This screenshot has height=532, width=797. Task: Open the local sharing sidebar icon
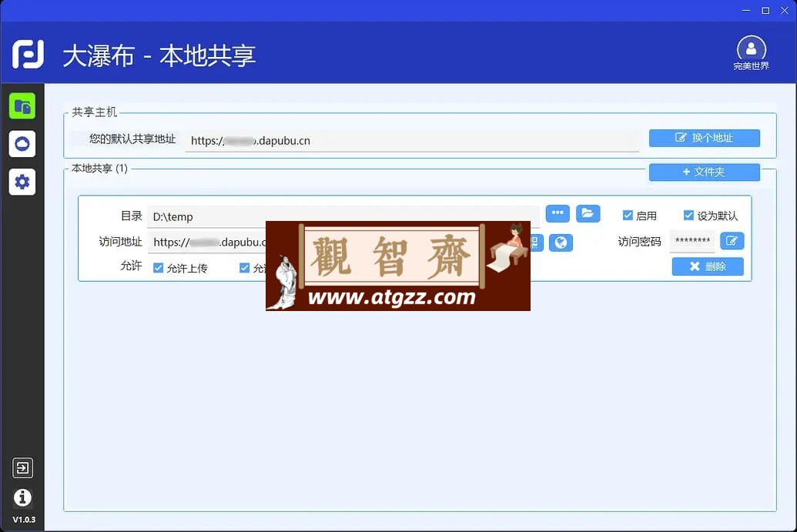click(x=22, y=106)
